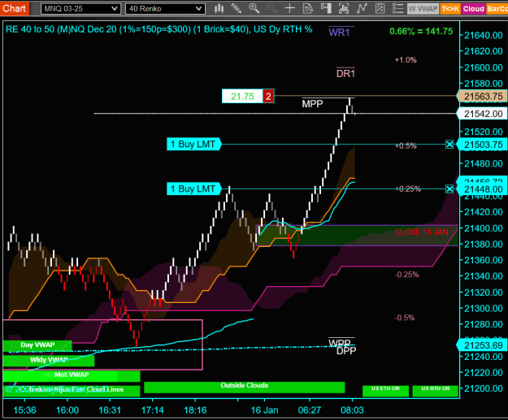This screenshot has height=420, width=508.
Task: Click the 16:00 time axis label
Action: pyautogui.click(x=67, y=410)
